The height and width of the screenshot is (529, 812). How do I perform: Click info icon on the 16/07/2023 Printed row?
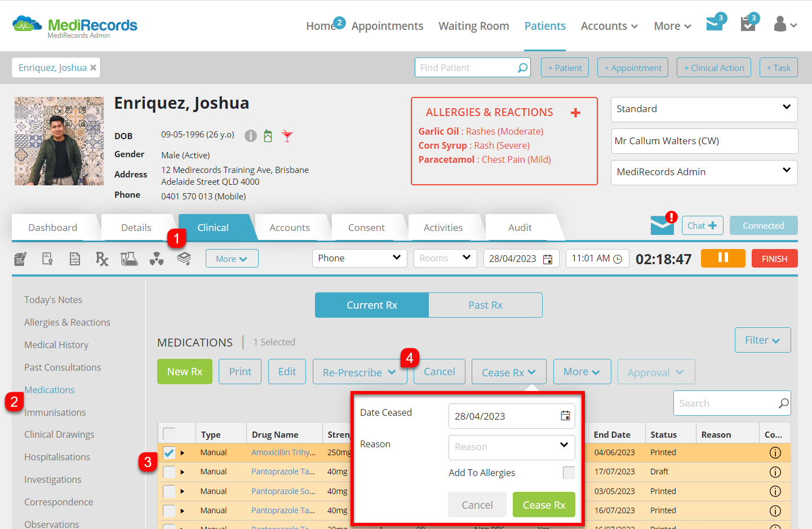click(775, 510)
